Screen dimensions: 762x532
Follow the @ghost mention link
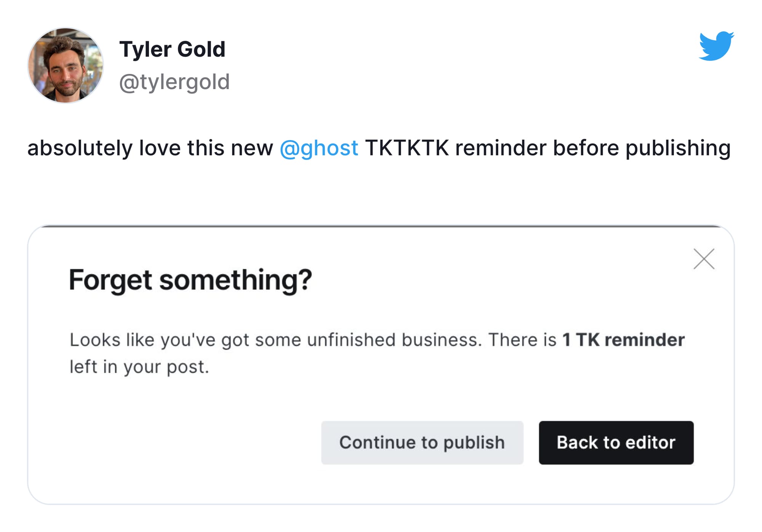319,148
